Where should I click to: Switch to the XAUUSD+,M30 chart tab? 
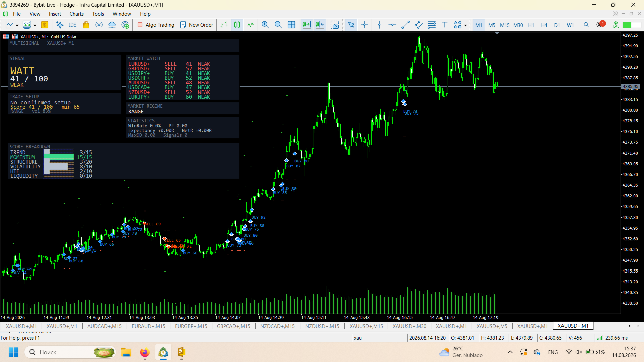click(x=410, y=326)
